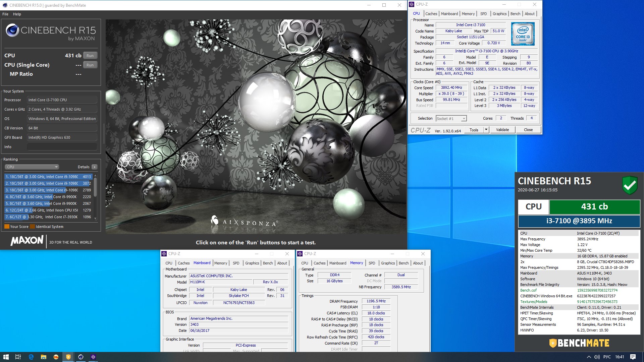Click the i3-7100 @3895 MHz banner
Viewport: 644px width, 362px height.
[579, 221]
